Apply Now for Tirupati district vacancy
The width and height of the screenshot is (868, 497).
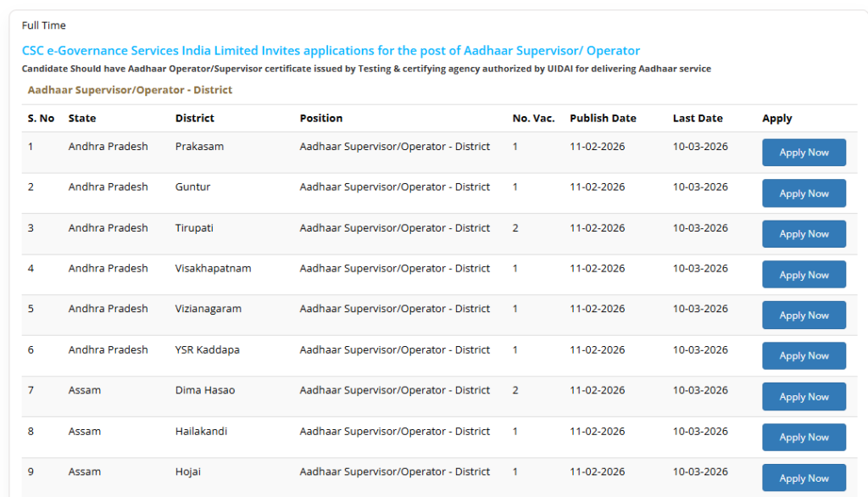tap(804, 233)
